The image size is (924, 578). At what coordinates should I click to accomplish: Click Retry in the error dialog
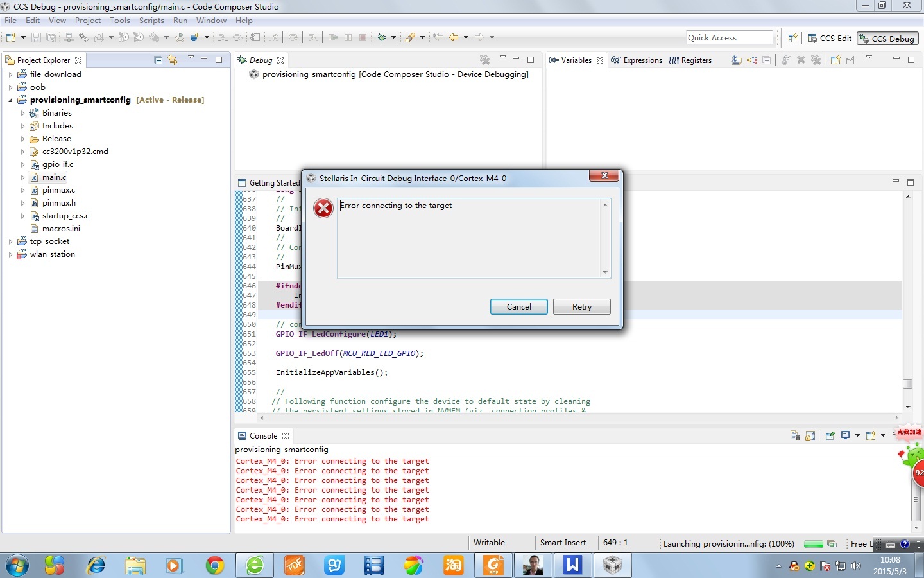click(582, 307)
